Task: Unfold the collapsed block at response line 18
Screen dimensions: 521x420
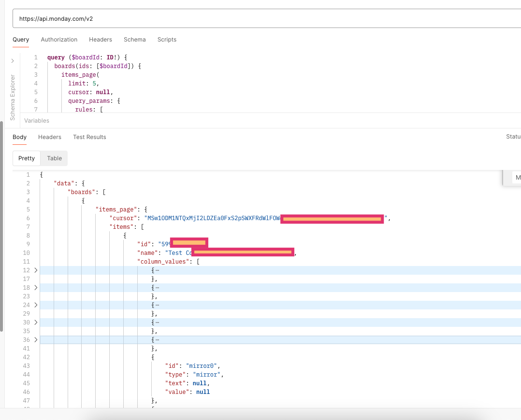Action: [36, 288]
